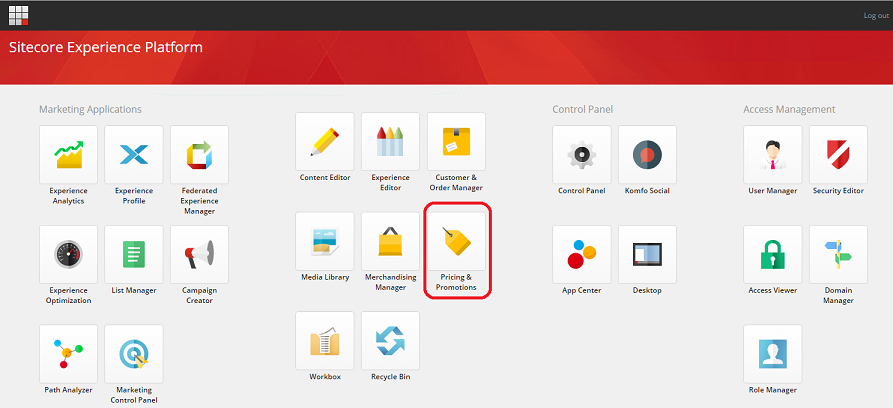893x408 pixels.
Task: Launch Marketing Control Panel
Action: pos(134,354)
